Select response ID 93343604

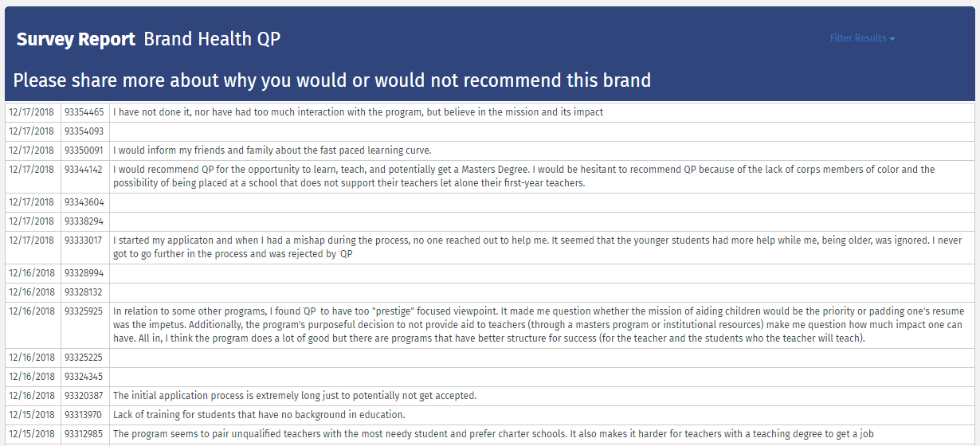point(84,202)
